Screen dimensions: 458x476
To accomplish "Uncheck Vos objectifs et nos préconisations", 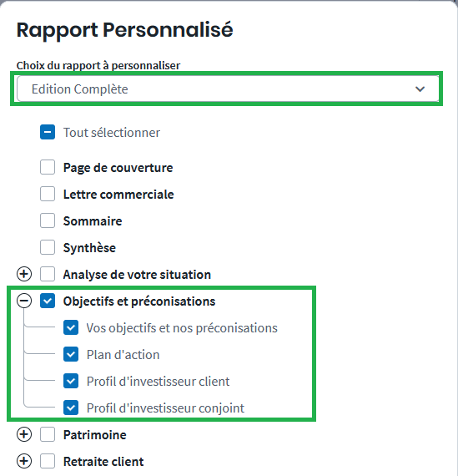I will click(71, 327).
